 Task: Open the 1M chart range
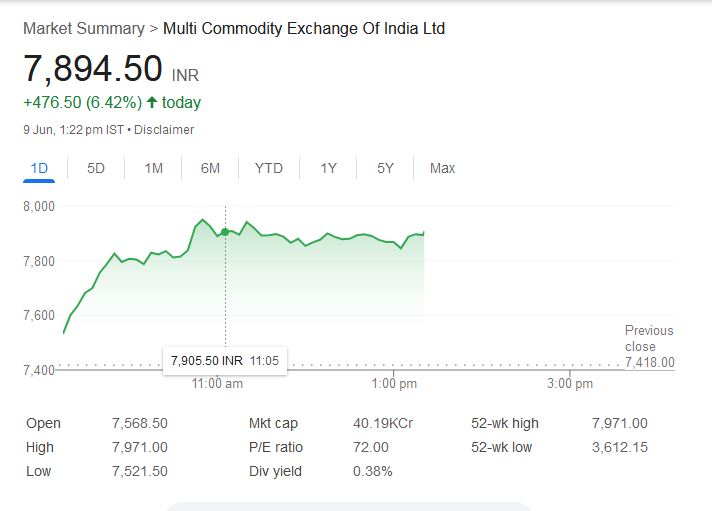pos(153,168)
